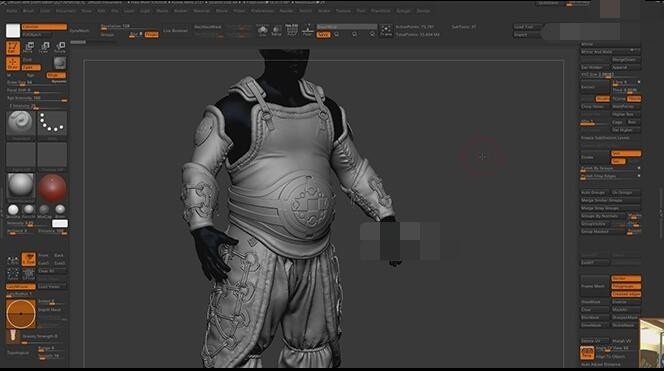Click Merge Similar Groups
The width and height of the screenshot is (664, 371).
(610, 200)
